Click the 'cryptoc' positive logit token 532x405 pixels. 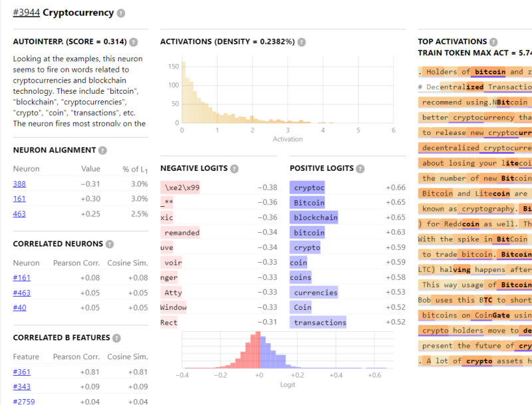(309, 188)
